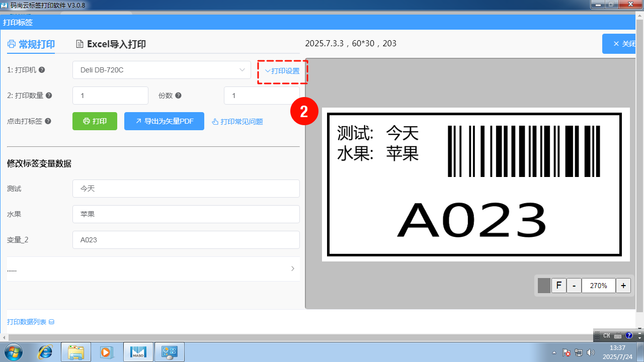The width and height of the screenshot is (644, 362).
Task: Click the 2025.7.3.3，60*30，203 label info text
Action: tap(351, 44)
